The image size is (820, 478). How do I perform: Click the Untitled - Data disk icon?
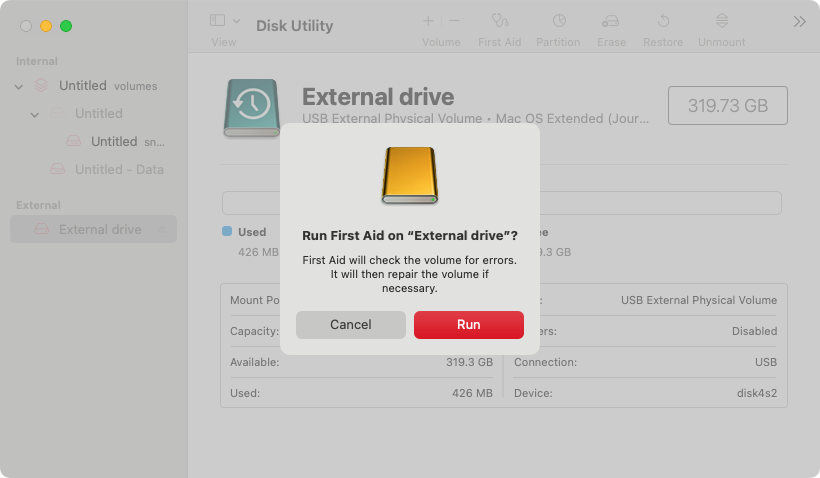(x=58, y=169)
